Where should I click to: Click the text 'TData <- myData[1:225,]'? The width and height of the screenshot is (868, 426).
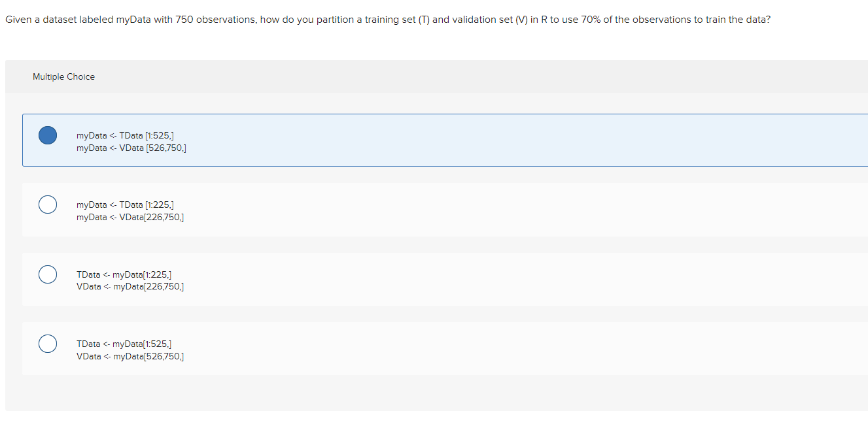(x=124, y=274)
